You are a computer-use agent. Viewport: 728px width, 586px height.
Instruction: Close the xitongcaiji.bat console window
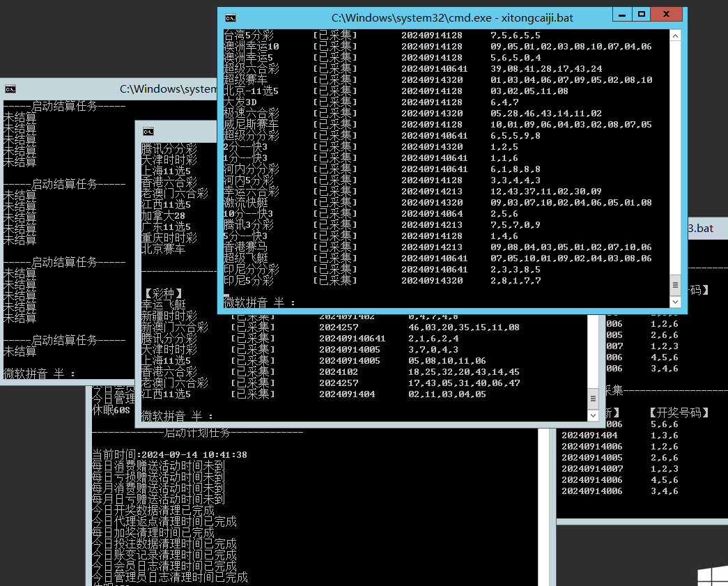(x=670, y=14)
